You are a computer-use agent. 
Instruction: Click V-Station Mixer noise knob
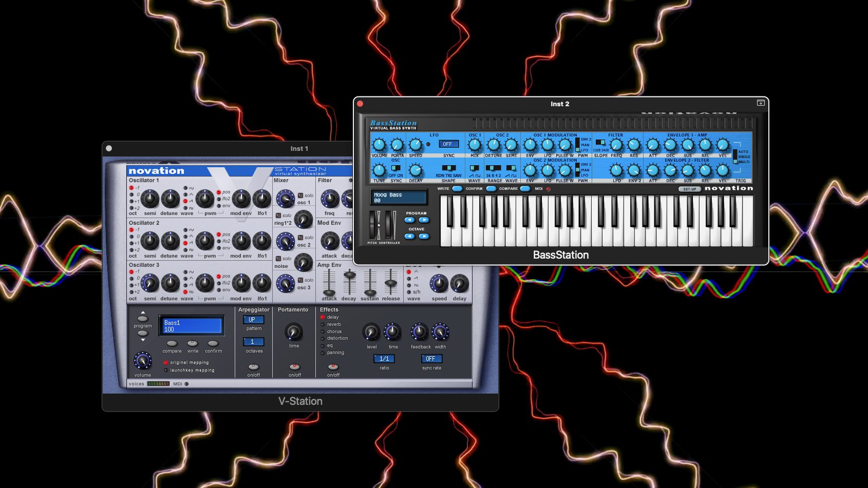[x=304, y=263]
